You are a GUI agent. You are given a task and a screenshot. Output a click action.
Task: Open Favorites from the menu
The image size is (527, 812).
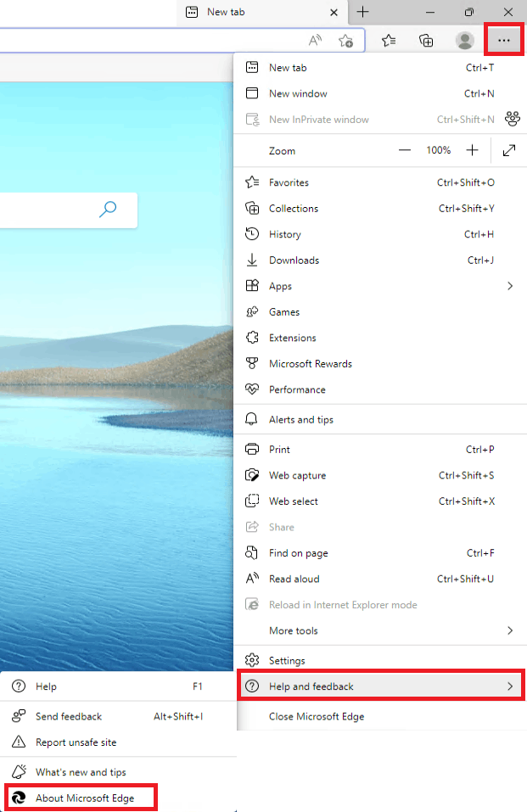380,182
